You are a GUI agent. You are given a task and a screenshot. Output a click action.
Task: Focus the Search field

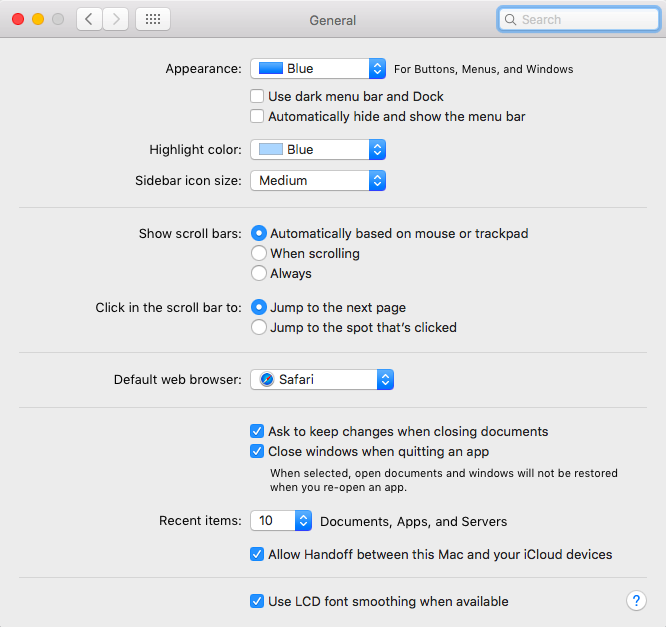[579, 20]
